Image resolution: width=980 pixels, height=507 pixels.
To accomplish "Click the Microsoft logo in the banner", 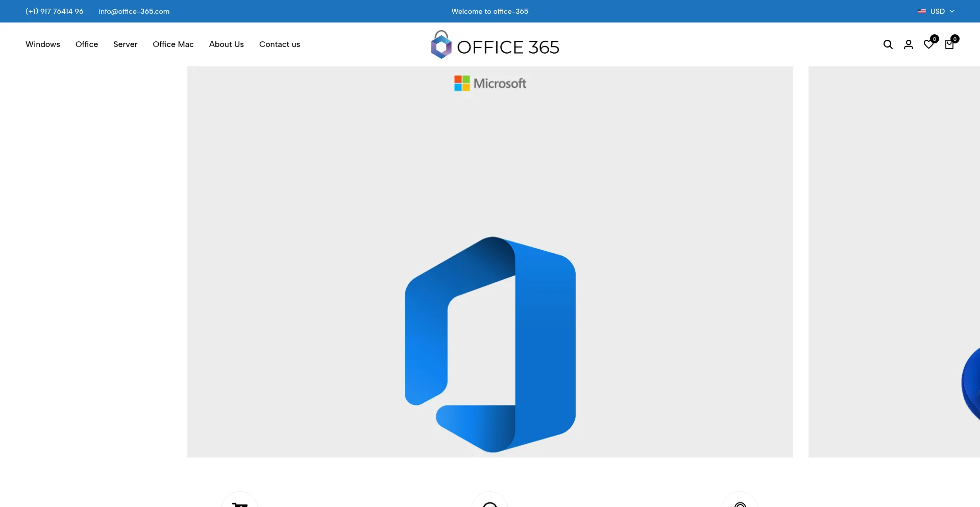I will (490, 83).
